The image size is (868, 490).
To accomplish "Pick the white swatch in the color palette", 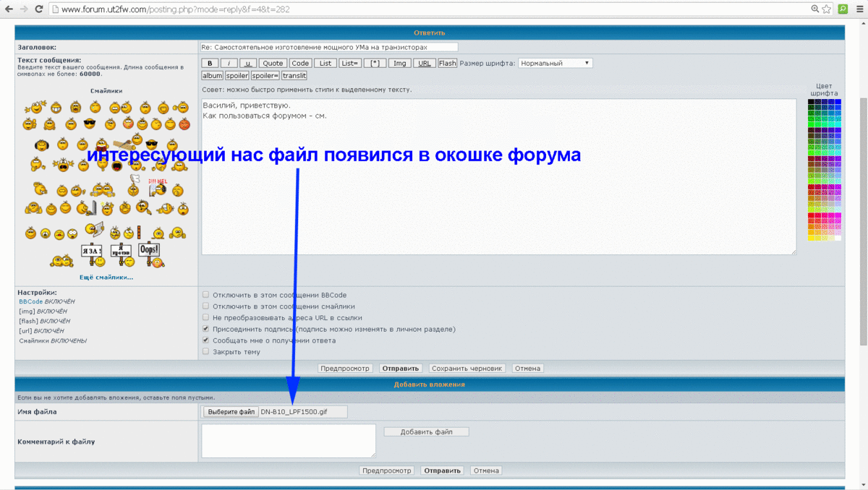I will click(x=838, y=238).
